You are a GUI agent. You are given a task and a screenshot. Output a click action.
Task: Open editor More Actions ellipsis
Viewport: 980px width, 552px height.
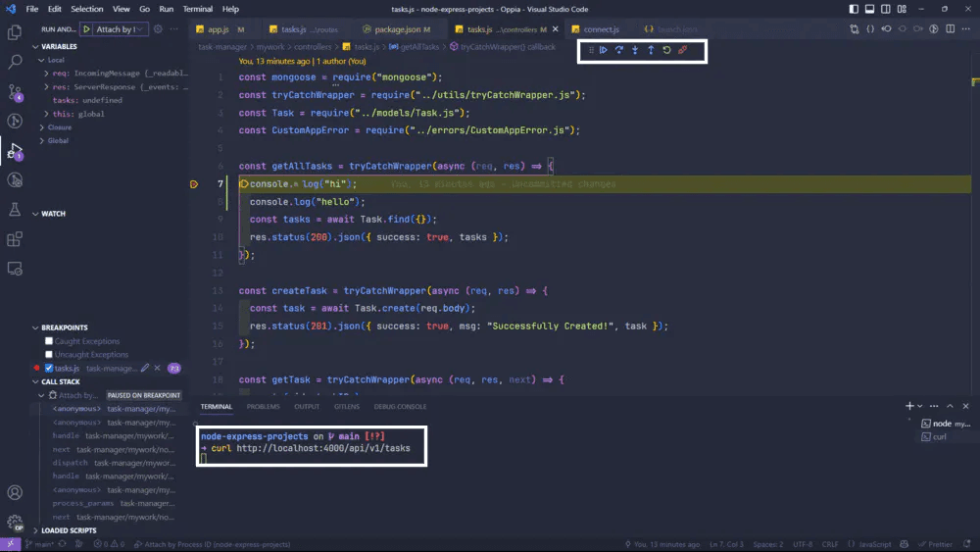(x=966, y=28)
